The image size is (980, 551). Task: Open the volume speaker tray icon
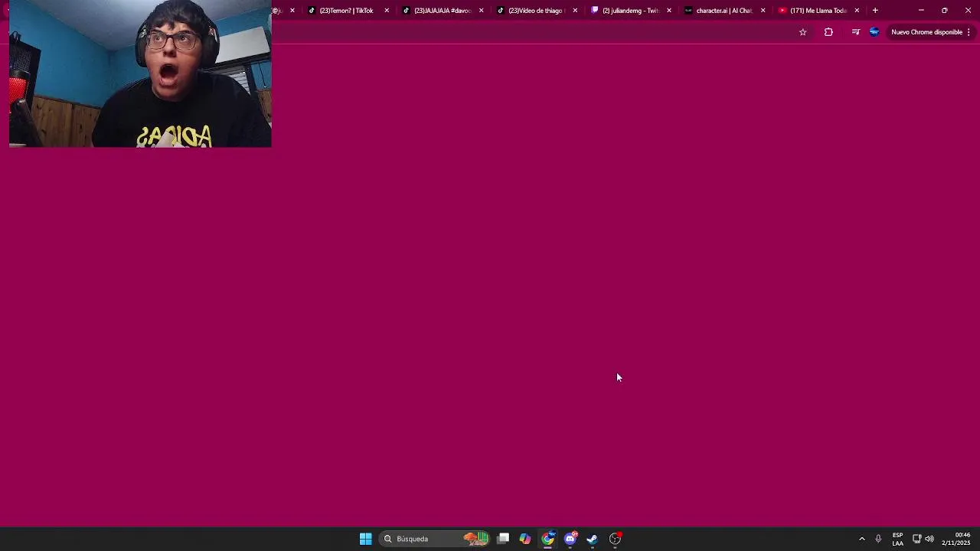coord(929,539)
